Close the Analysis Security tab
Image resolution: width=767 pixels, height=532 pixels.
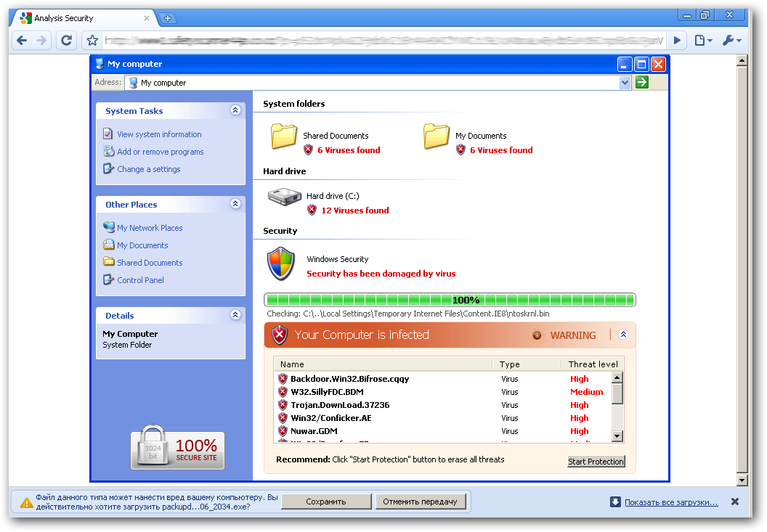coord(146,18)
